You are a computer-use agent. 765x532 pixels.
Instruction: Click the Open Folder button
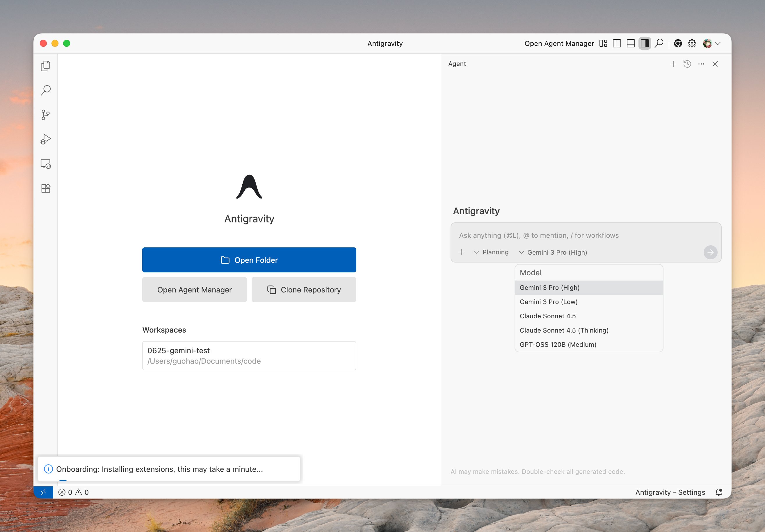[x=249, y=260]
